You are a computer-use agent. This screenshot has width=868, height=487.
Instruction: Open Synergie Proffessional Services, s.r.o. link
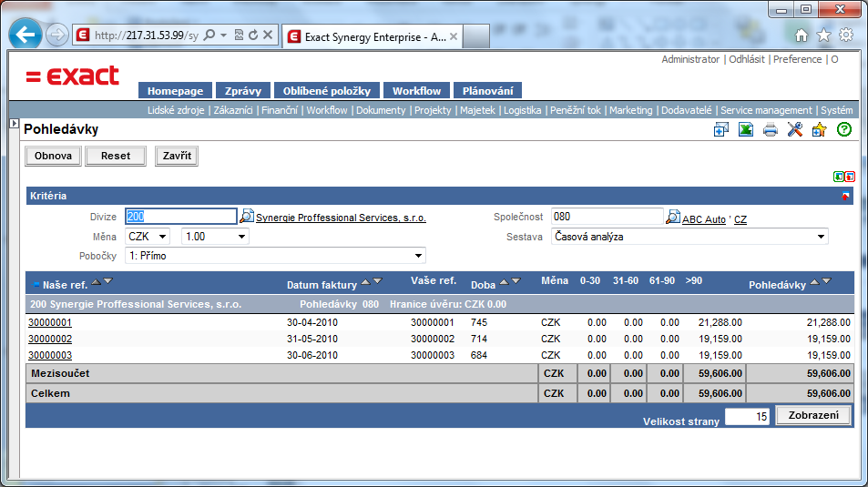tap(341, 218)
